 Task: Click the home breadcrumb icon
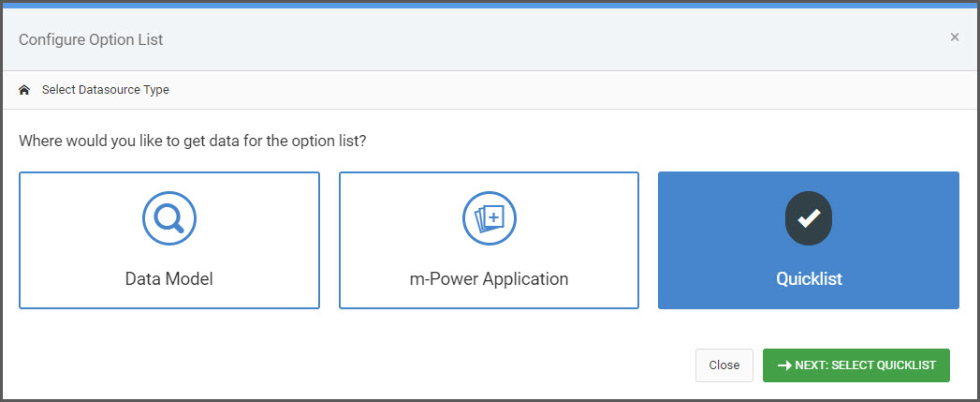pyautogui.click(x=24, y=90)
